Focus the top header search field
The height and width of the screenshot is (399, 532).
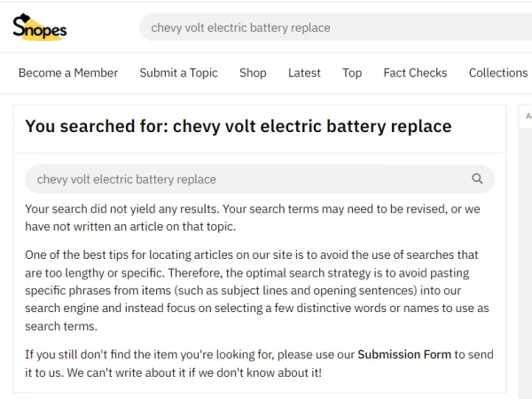coord(336,27)
